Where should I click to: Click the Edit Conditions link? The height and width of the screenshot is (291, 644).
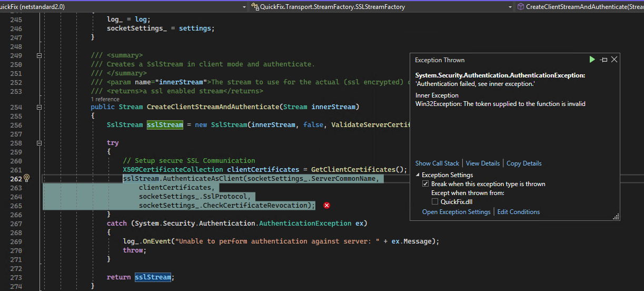pyautogui.click(x=519, y=212)
